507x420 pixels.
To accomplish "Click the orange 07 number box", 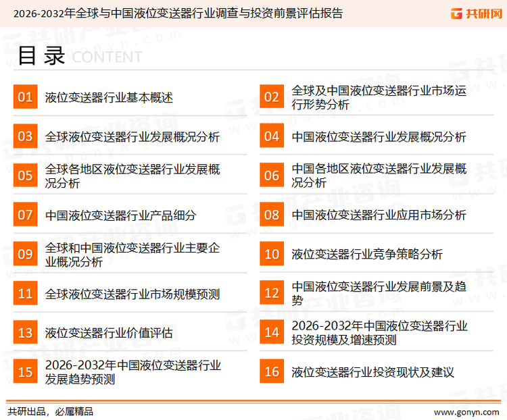I will (25, 215).
